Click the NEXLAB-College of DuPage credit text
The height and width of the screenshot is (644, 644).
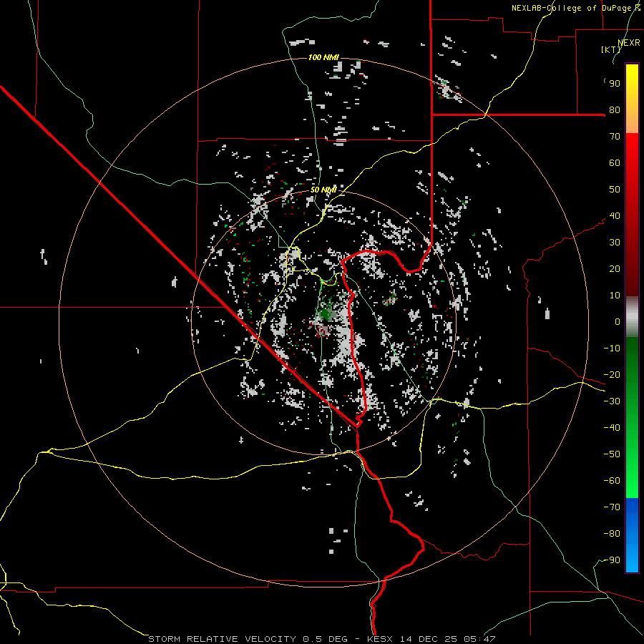576,8
